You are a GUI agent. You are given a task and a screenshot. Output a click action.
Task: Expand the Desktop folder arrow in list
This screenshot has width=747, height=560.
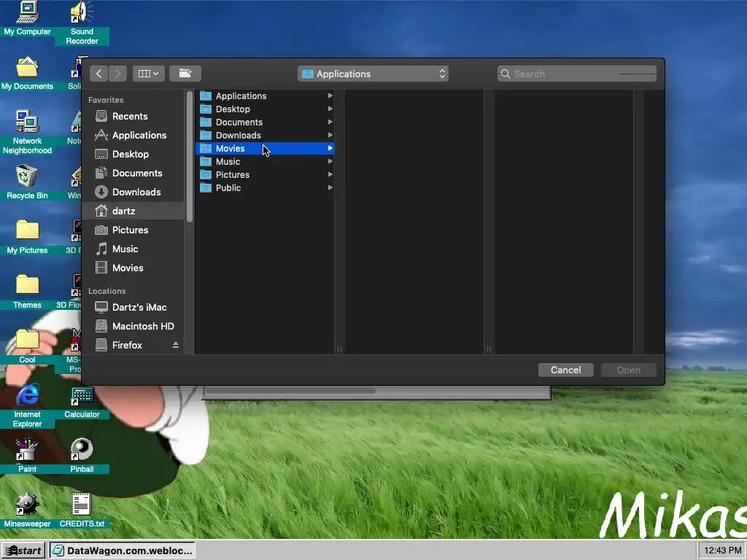pos(330,109)
